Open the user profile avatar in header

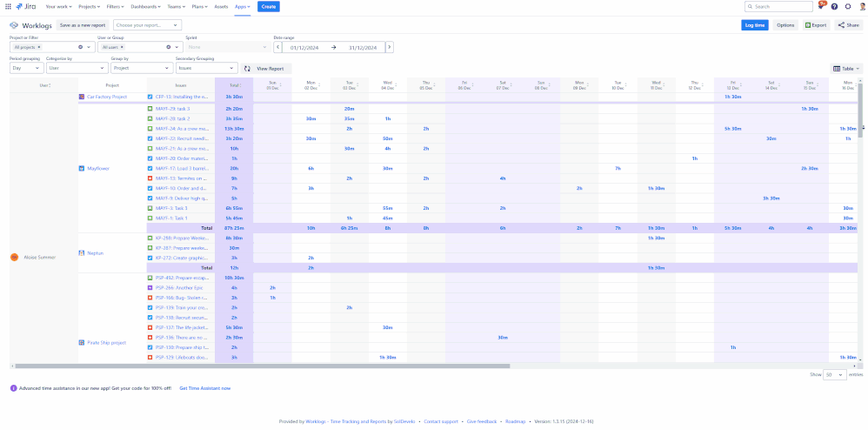(861, 7)
